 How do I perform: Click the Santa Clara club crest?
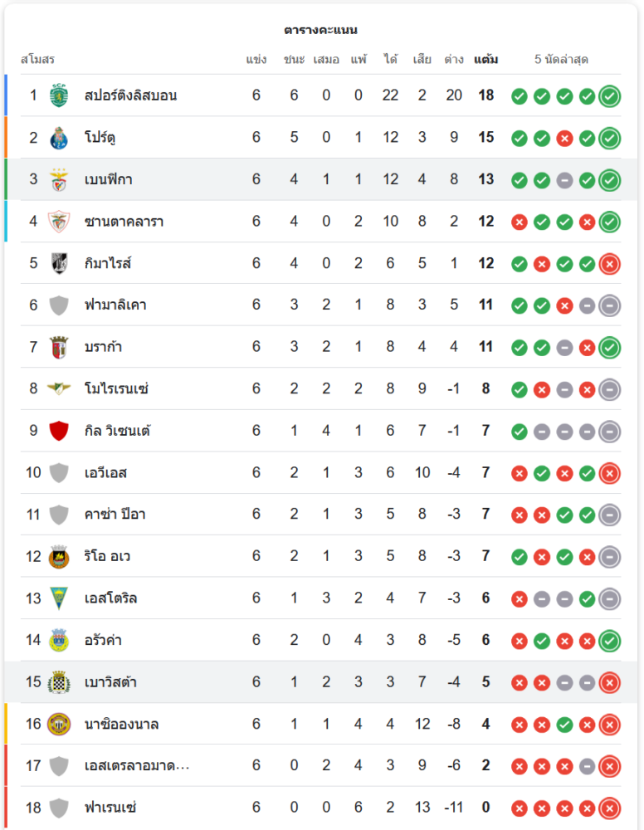pos(58,221)
